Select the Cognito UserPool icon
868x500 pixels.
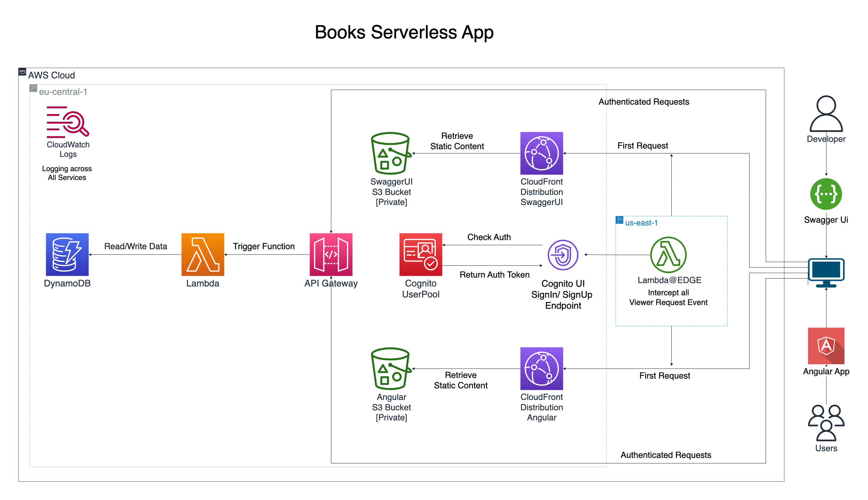(x=420, y=254)
